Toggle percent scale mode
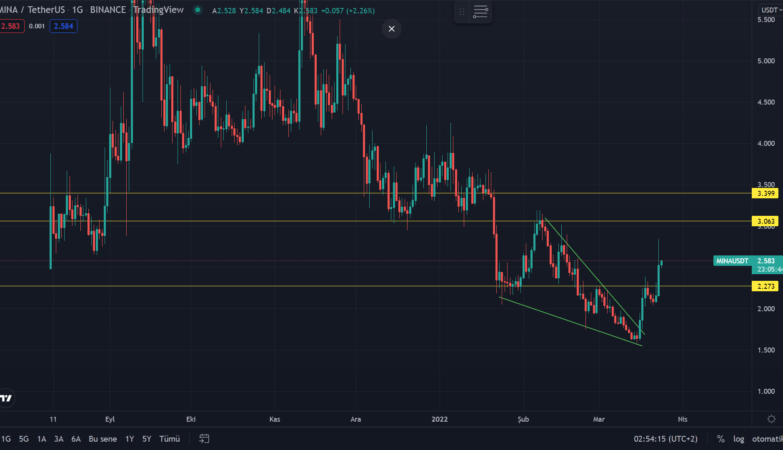 pos(720,439)
